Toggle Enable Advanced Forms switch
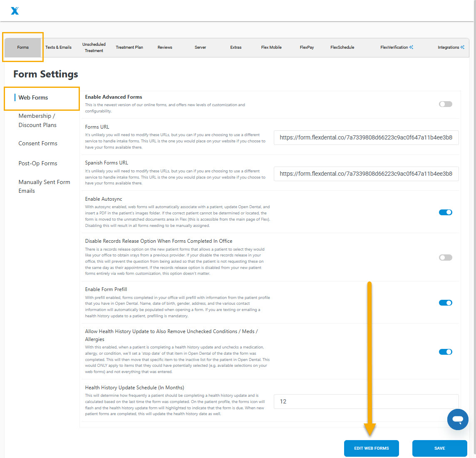This screenshot has height=458, width=476. 445,104
